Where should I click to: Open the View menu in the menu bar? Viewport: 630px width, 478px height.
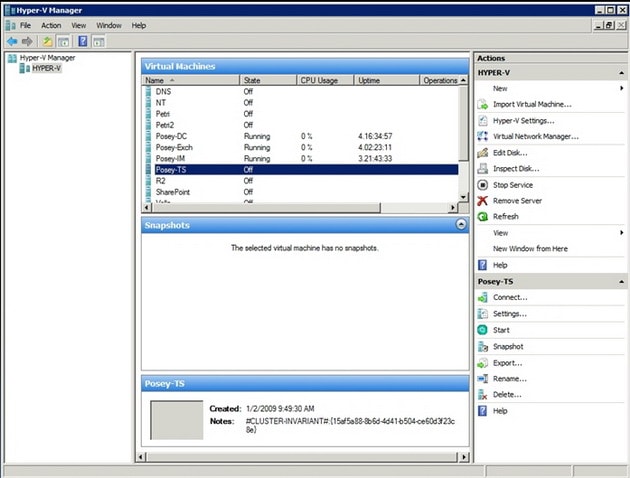coord(79,25)
